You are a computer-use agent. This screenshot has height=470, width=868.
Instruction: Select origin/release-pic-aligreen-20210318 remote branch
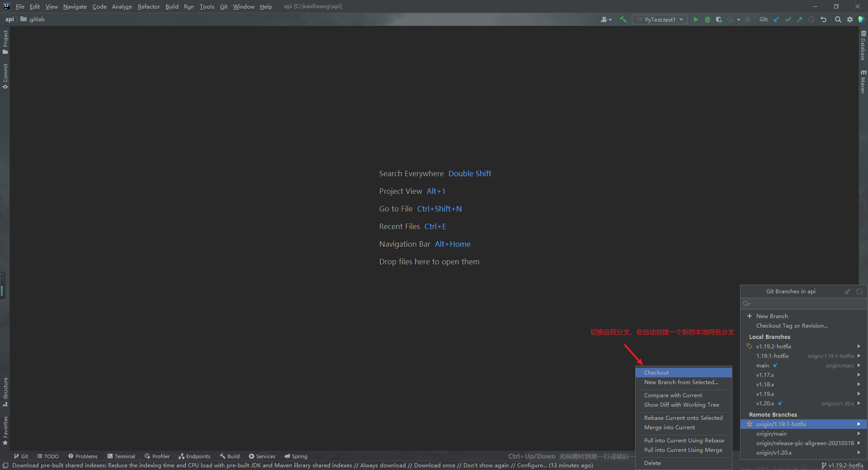coord(803,443)
